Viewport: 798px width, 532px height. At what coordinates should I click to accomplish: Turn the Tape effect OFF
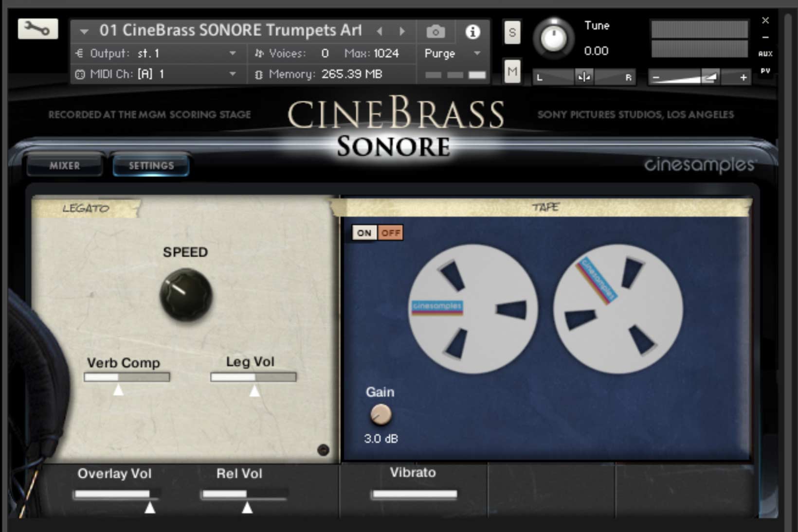[x=390, y=232]
